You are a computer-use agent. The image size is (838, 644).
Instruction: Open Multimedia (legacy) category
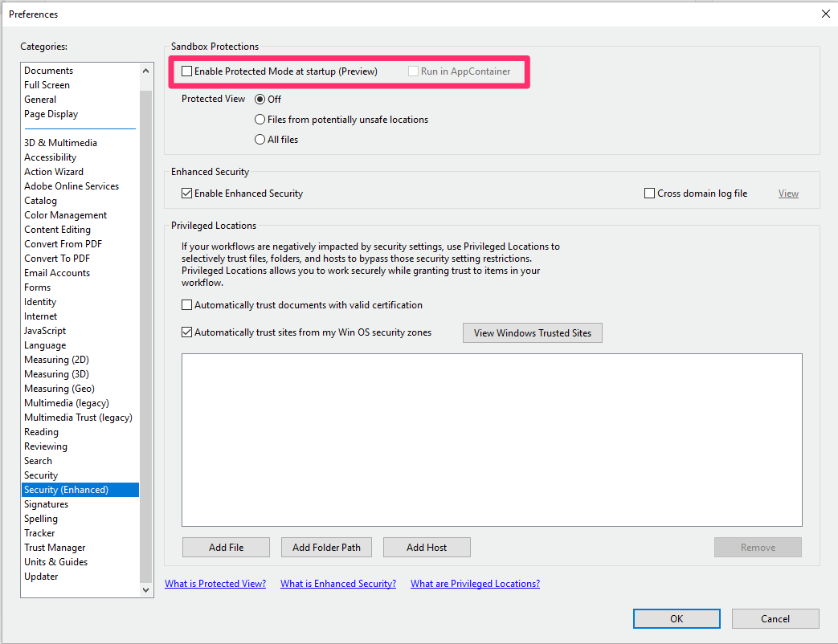(80, 402)
